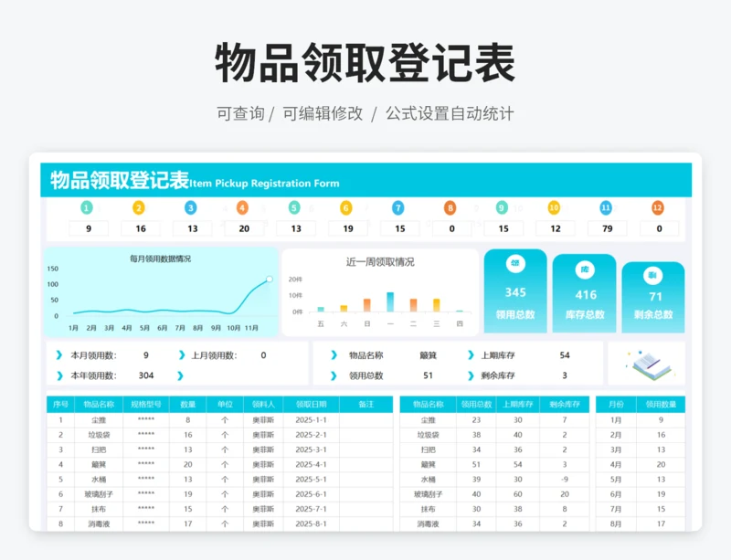Screen dimensions: 731x560
Task: Click the 领用数量 column header
Action: pyautogui.click(x=661, y=405)
